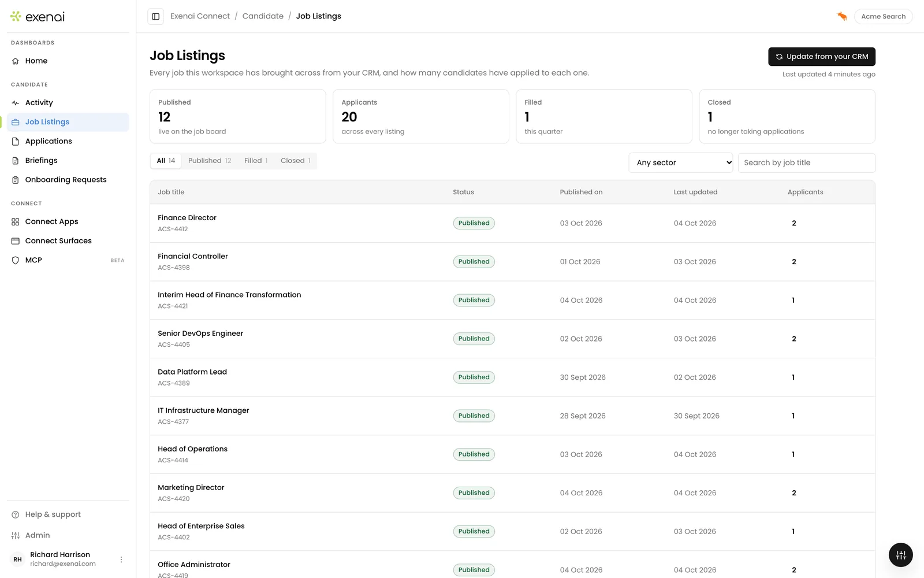Open Interim Head of Finance Transformation row
924x578 pixels.
pos(512,301)
